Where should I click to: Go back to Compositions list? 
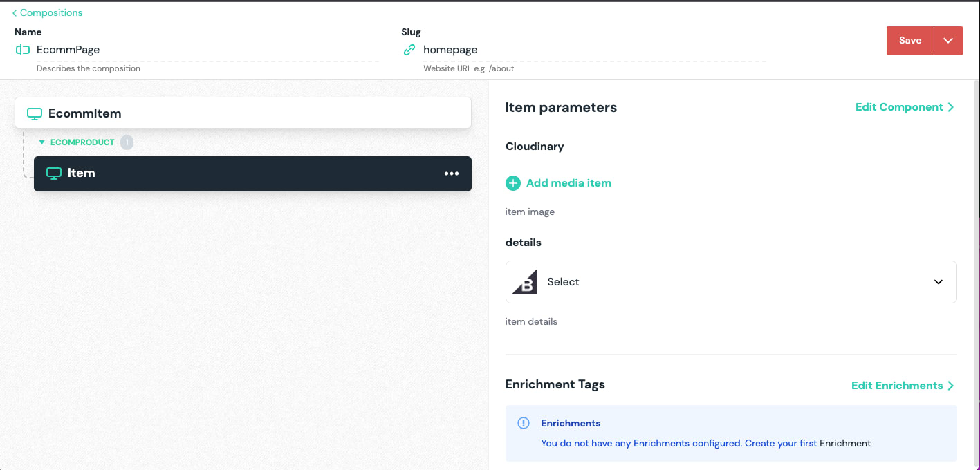47,12
